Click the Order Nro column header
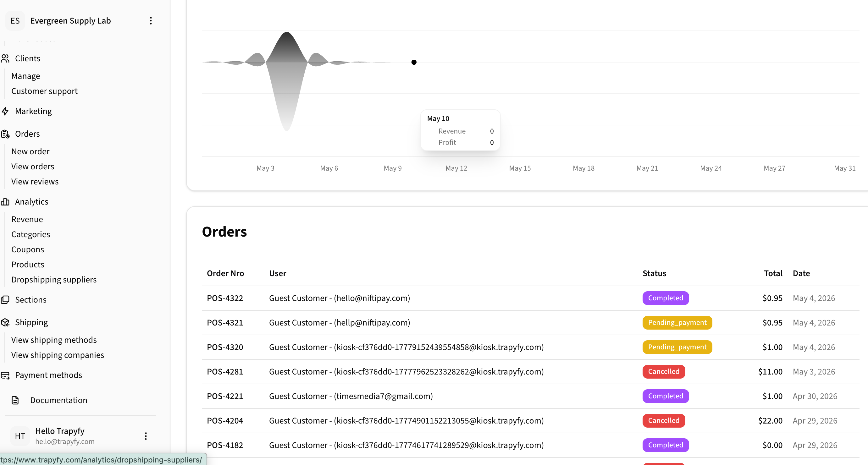The width and height of the screenshot is (868, 465). tap(225, 273)
